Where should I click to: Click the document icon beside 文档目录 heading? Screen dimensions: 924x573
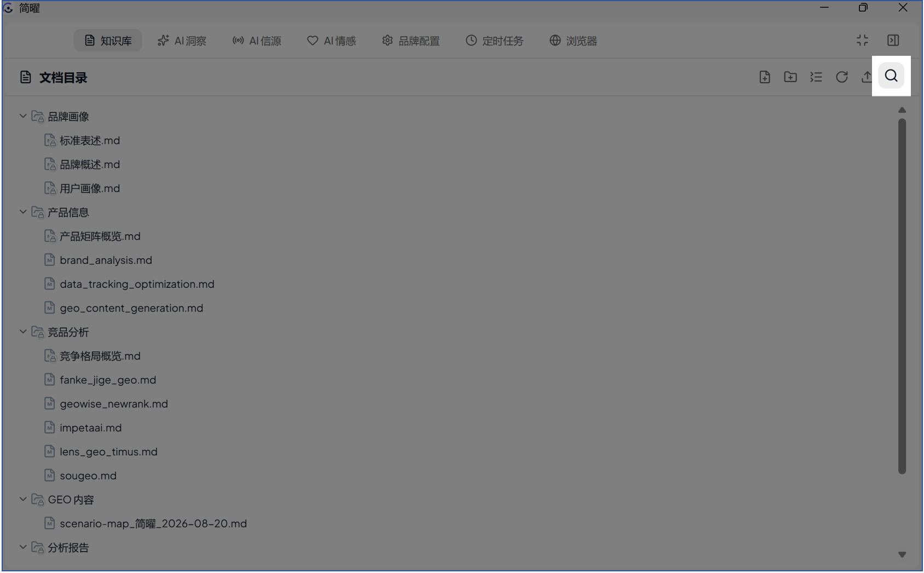click(x=25, y=77)
